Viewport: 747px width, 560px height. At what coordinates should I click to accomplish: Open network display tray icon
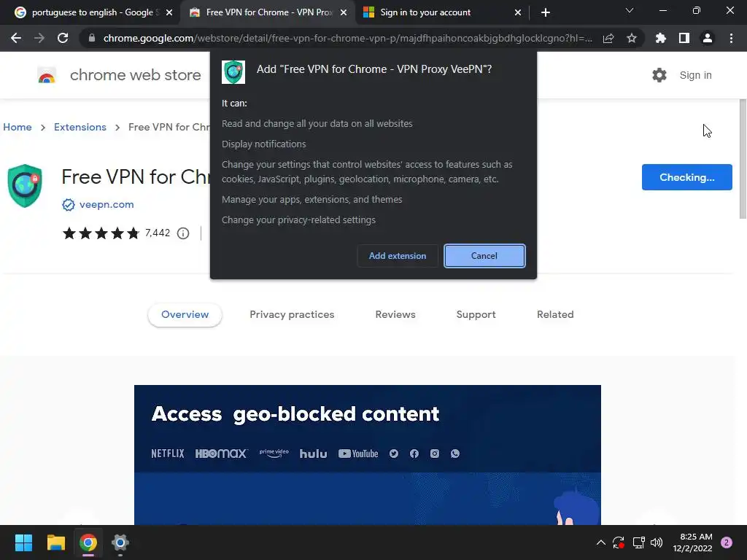coord(638,542)
